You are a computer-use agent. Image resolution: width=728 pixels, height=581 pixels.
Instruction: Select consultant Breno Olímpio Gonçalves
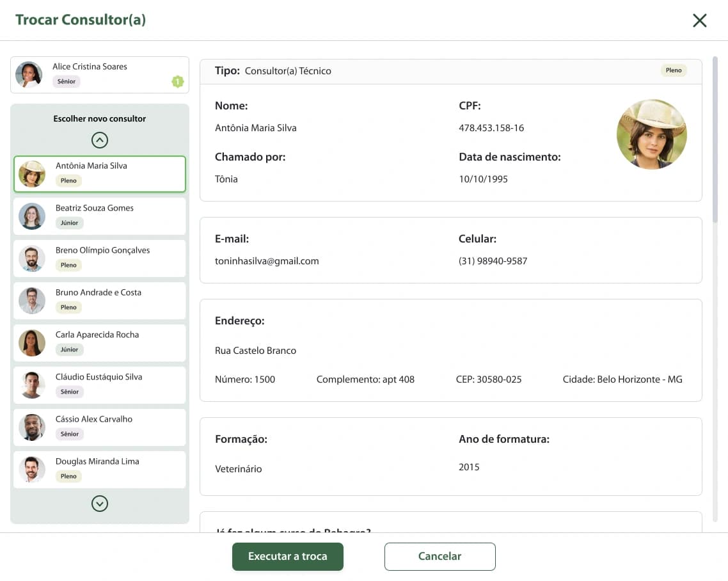point(99,259)
